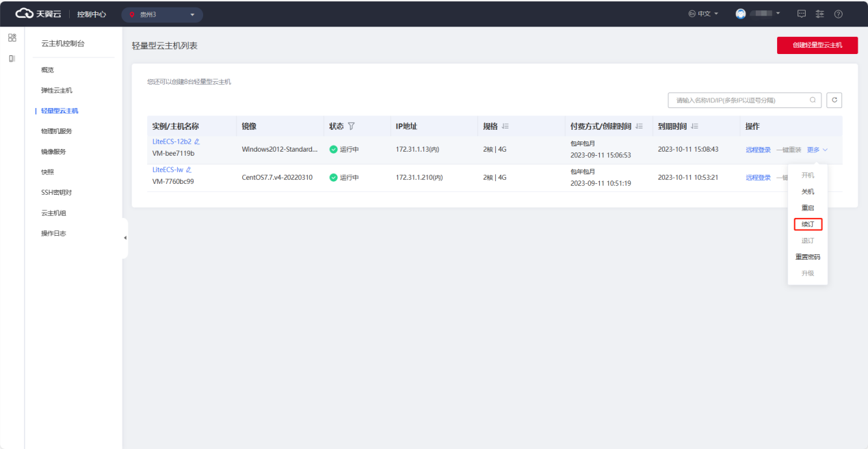Open the 贵州3 region dropdown
Viewport: 868px width, 449px height.
pyautogui.click(x=162, y=14)
